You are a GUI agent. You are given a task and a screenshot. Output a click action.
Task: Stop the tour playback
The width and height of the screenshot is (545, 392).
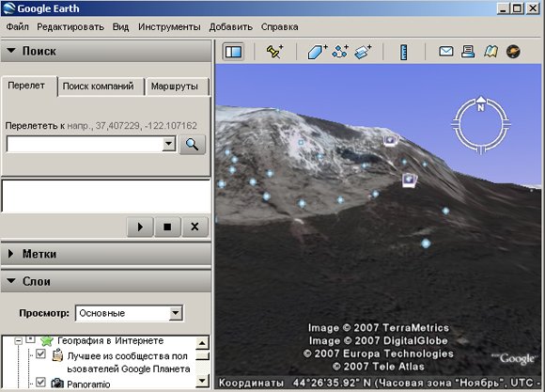click(x=167, y=227)
